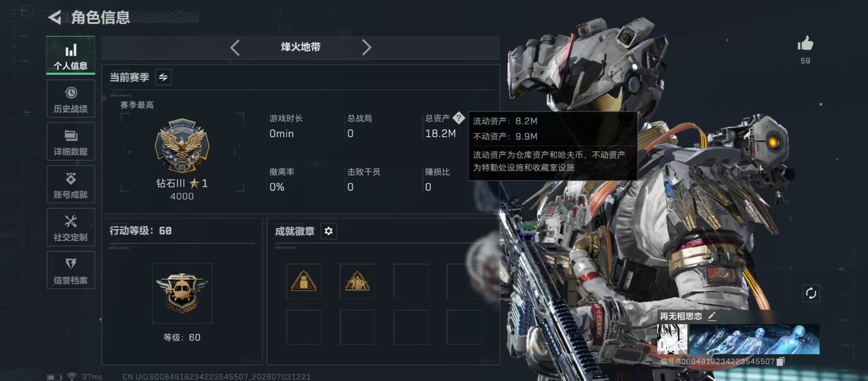Toggle the 当前赛季 season switch icon
Screen dimensions: 868x381
coord(163,77)
